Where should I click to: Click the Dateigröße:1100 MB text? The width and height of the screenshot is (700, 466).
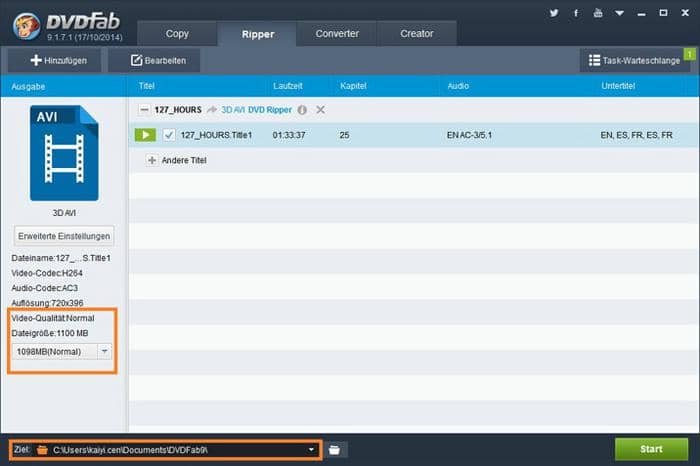tap(50, 333)
